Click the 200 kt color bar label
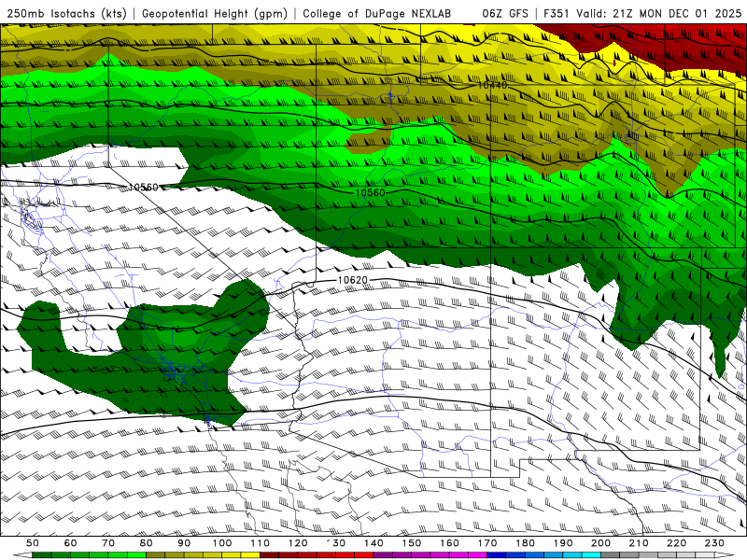The width and height of the screenshot is (747, 560). [600, 543]
